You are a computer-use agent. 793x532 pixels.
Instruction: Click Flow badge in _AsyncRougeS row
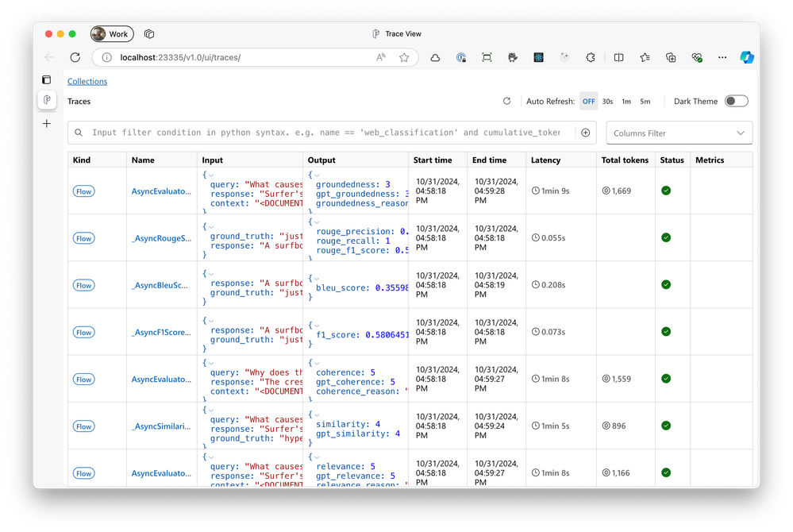coord(83,238)
